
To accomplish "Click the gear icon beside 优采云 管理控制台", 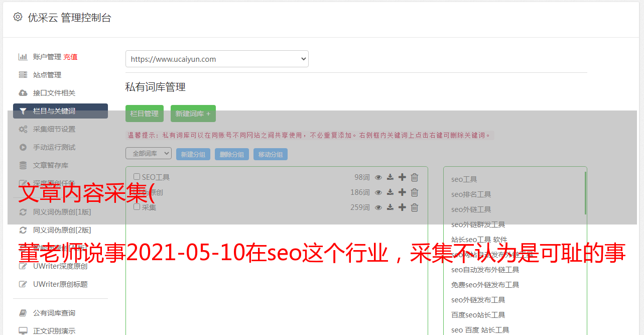I will click(18, 17).
